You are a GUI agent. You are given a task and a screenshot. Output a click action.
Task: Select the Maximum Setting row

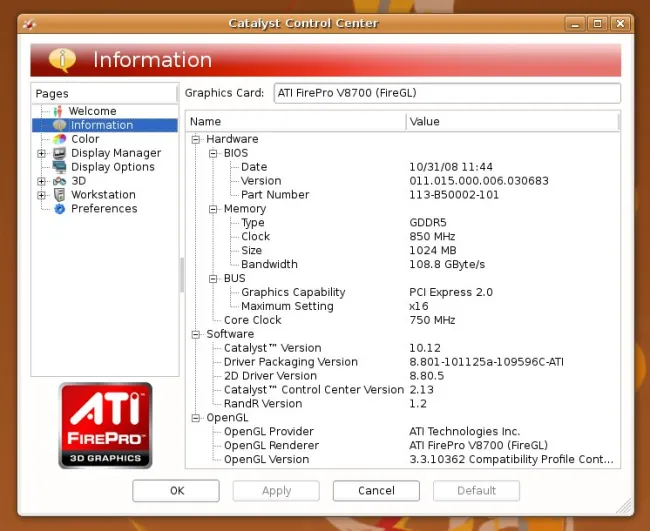tap(402, 306)
